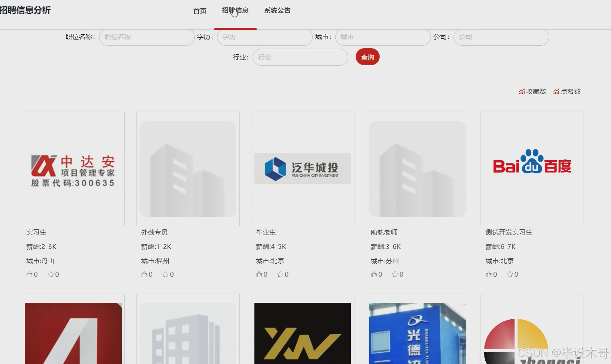611x364 pixels.
Task: Click the 行业 input field
Action: click(300, 57)
